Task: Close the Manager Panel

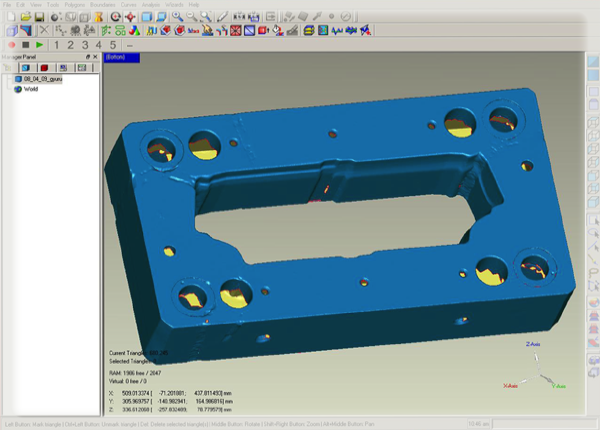Action: click(x=94, y=58)
